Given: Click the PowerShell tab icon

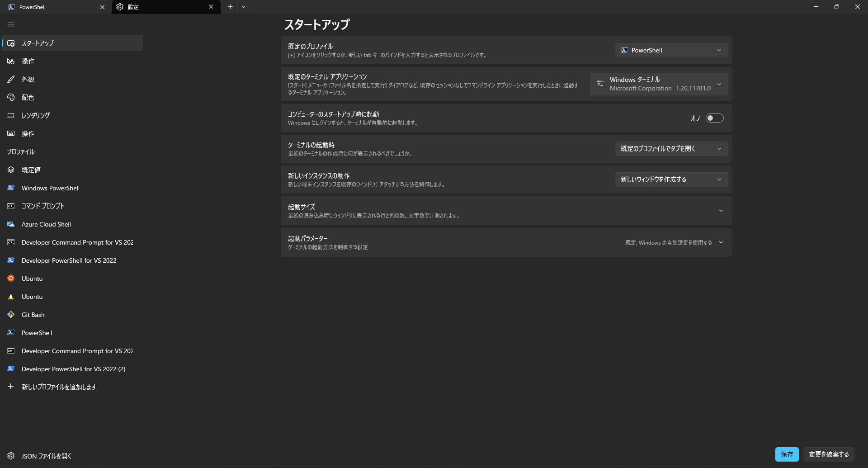Looking at the screenshot, I should point(11,7).
